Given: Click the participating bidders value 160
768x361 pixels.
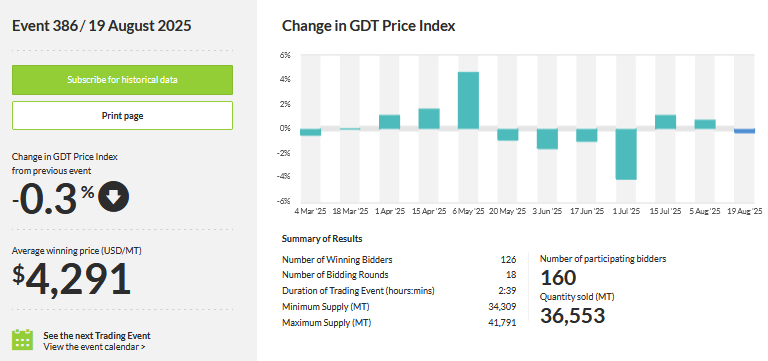Looking at the screenshot, I should 558,278.
